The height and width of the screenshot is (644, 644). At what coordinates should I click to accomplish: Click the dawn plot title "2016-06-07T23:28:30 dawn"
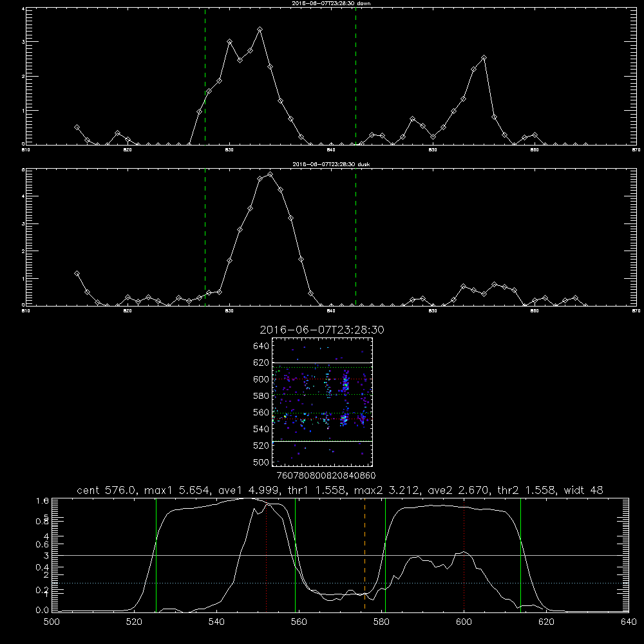tap(332, 3)
